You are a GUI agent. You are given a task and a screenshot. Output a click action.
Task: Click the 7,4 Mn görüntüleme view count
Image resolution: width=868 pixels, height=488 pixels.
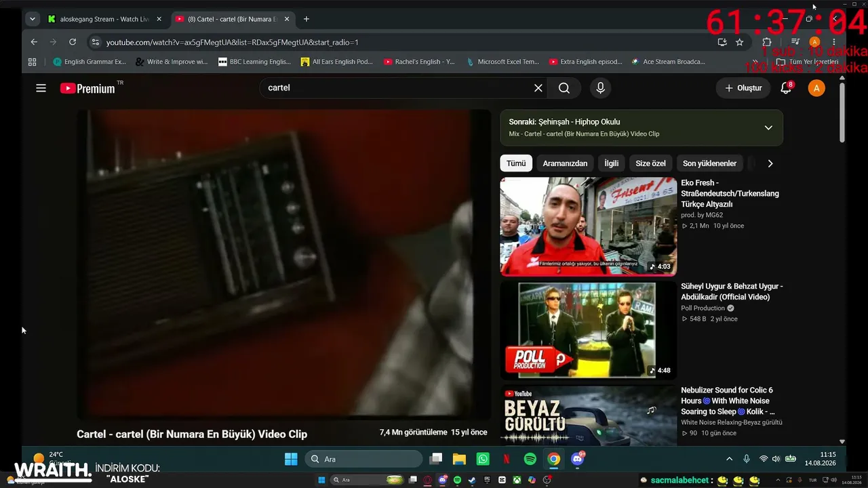pos(414,432)
